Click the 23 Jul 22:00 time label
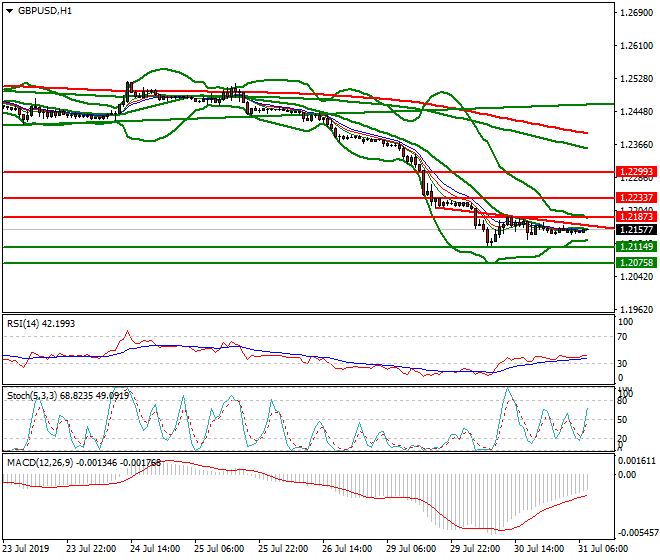660x560 pixels. point(91,549)
